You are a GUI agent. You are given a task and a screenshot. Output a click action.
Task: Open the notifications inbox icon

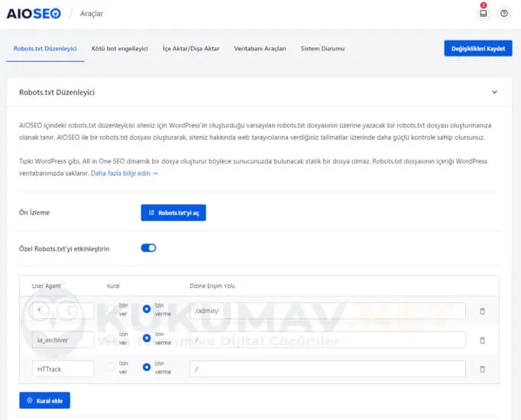[x=484, y=13]
